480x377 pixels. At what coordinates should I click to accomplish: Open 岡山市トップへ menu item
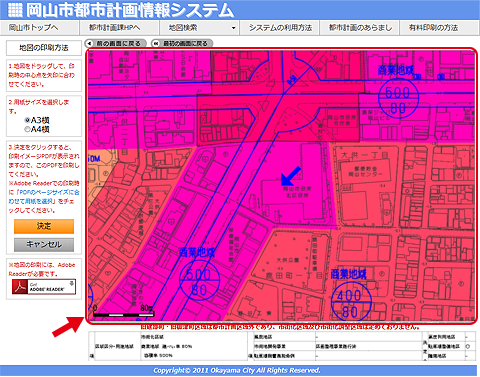(40, 28)
